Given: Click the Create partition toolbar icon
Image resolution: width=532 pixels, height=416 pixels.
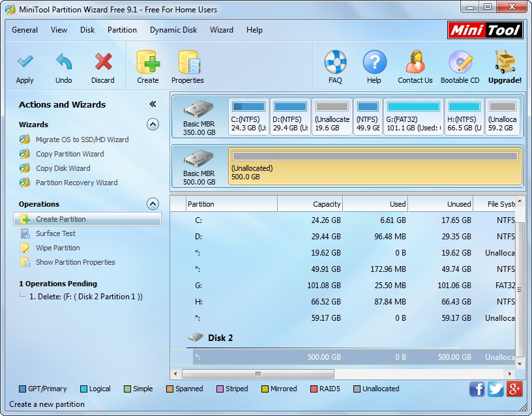Looking at the screenshot, I should (148, 62).
